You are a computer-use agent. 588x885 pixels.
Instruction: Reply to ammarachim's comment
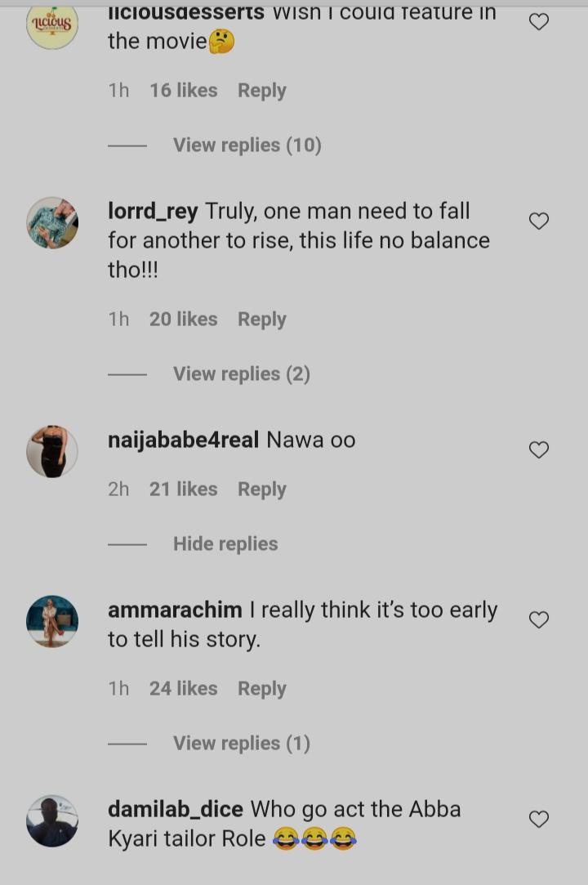tap(261, 689)
